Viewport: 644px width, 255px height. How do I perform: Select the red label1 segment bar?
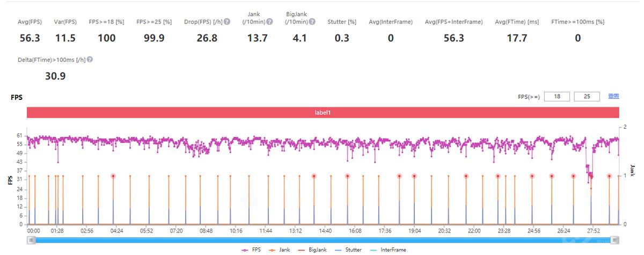point(323,113)
